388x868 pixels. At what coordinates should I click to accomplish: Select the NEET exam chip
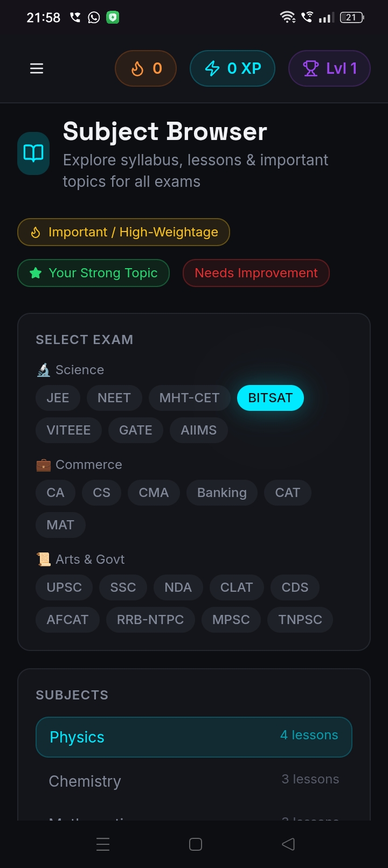(114, 398)
